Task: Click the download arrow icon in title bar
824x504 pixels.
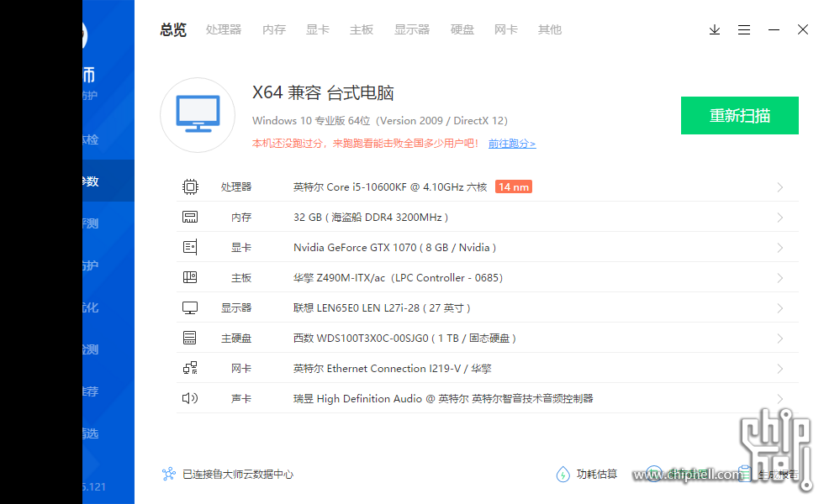Action: (714, 30)
